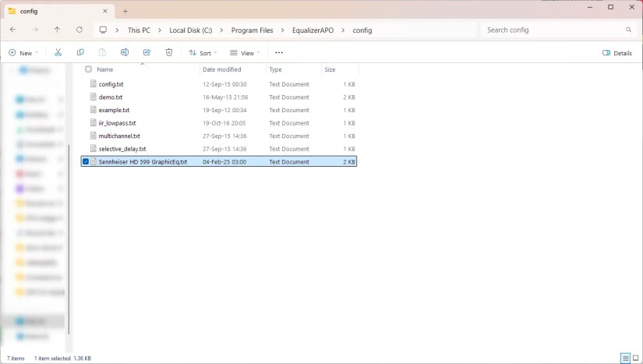Click the PC monitor icon in address bar
The image size is (643, 364).
point(103,30)
